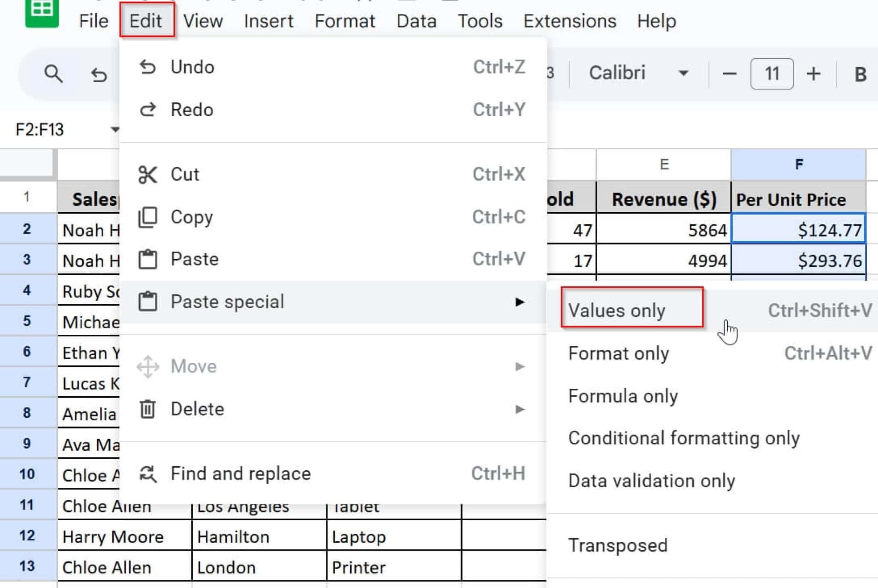Viewport: 878px width, 588px height.
Task: Click the Paste clipboard icon
Action: pos(147,259)
